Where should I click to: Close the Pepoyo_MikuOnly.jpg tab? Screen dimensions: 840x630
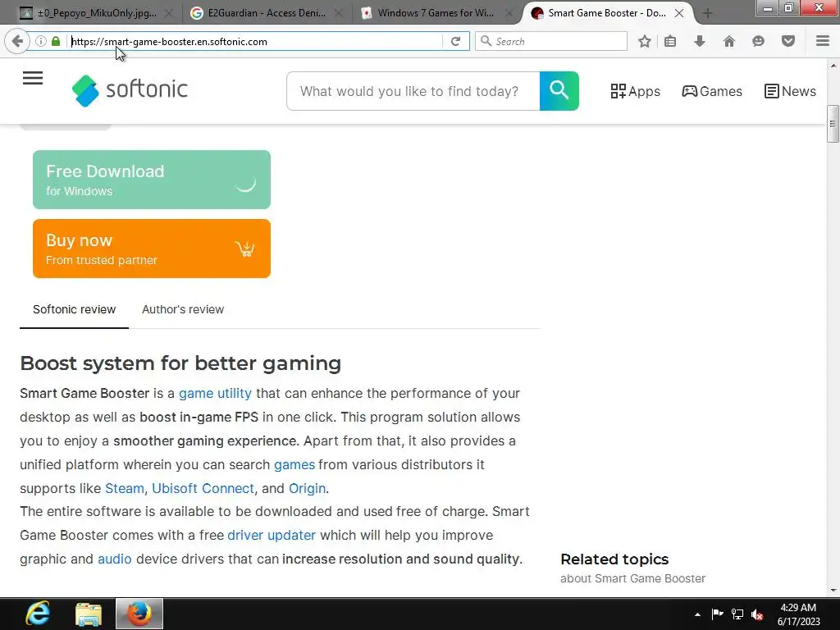click(168, 13)
